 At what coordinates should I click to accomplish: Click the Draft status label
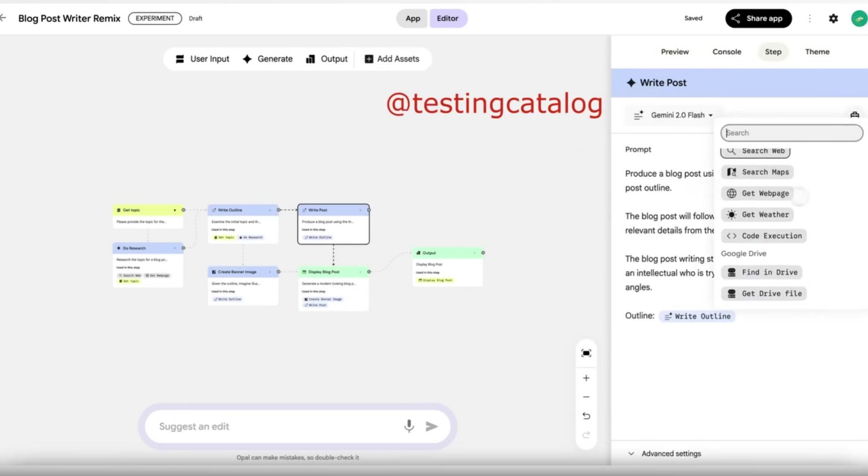click(195, 19)
